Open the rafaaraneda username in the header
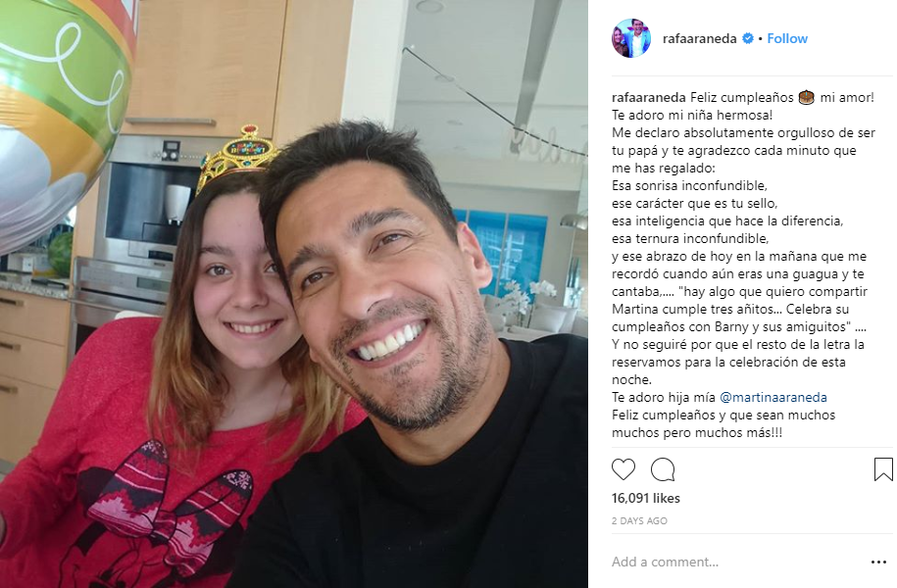The width and height of the screenshot is (897, 588). [700, 38]
